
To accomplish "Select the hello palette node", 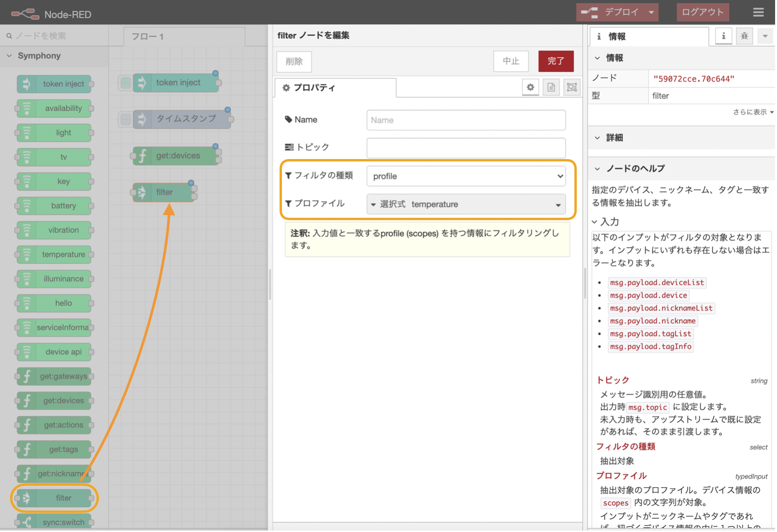I will [54, 303].
